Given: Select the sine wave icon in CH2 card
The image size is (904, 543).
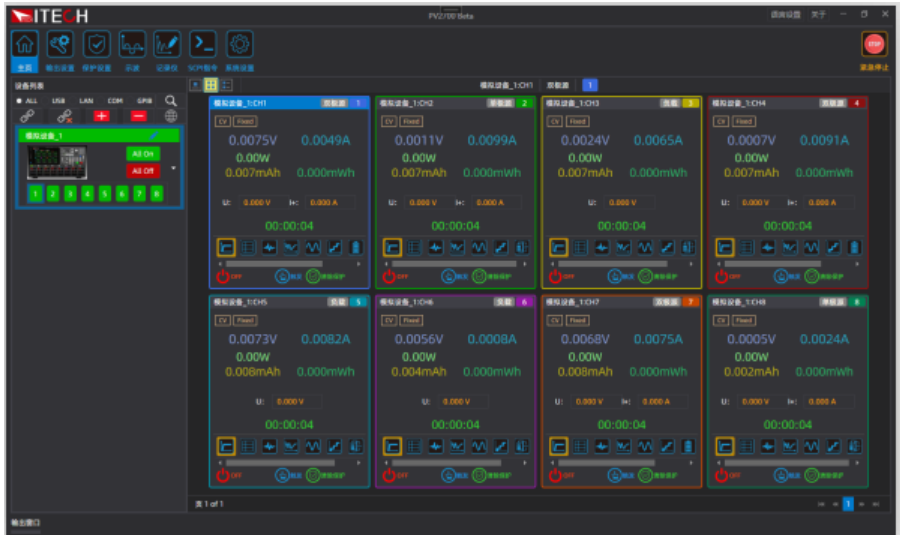Looking at the screenshot, I should pos(479,247).
